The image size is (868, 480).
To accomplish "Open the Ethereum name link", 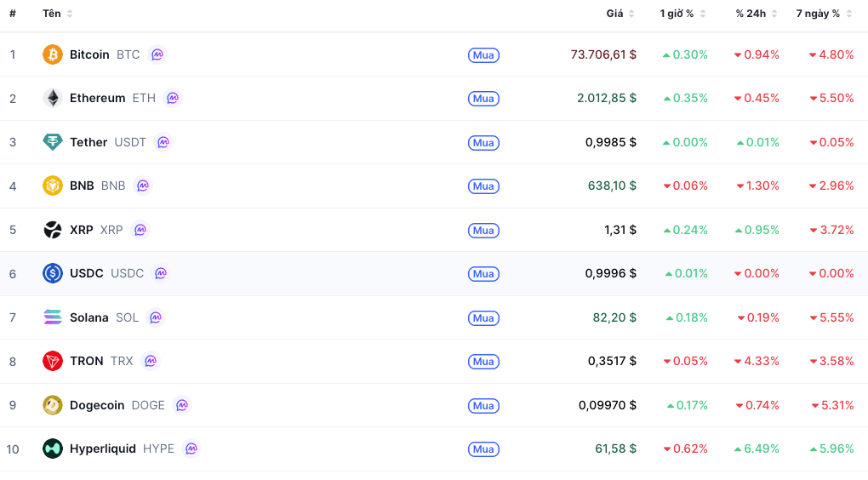I will click(97, 98).
